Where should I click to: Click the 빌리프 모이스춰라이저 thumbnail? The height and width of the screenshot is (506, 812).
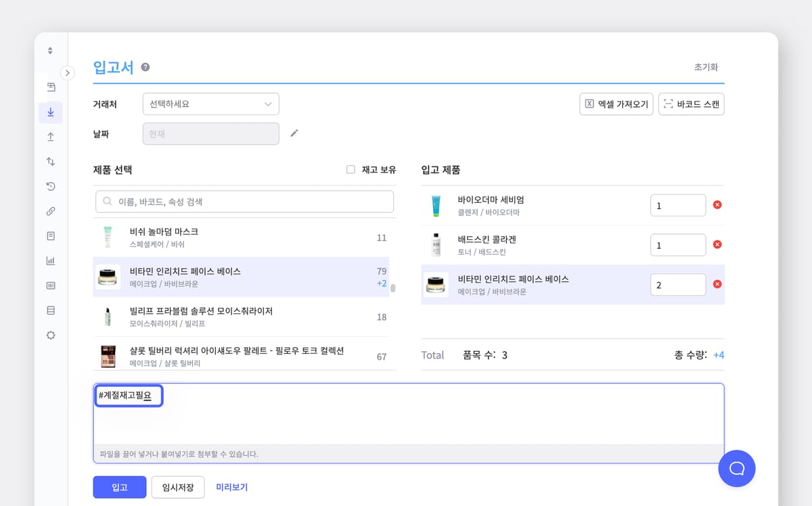tap(108, 317)
